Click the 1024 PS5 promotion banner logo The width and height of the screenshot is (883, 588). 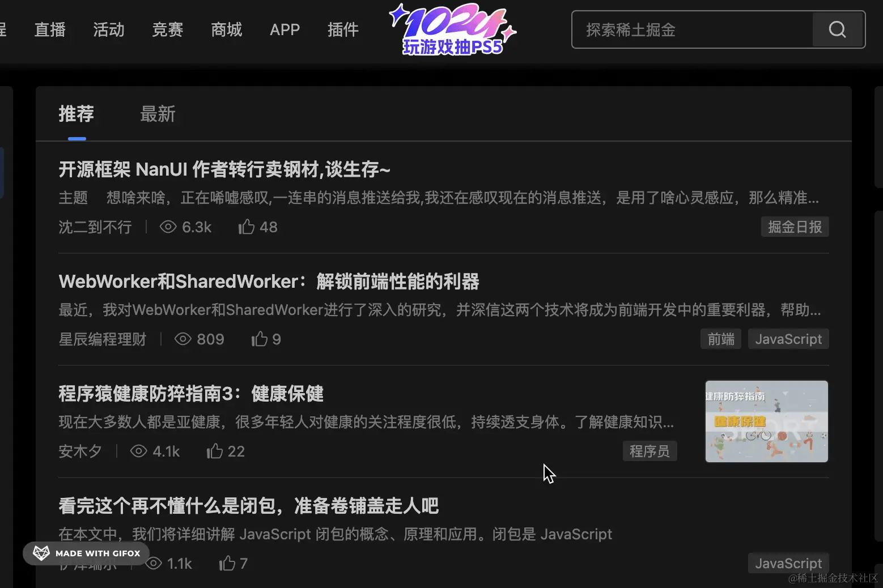[453, 30]
